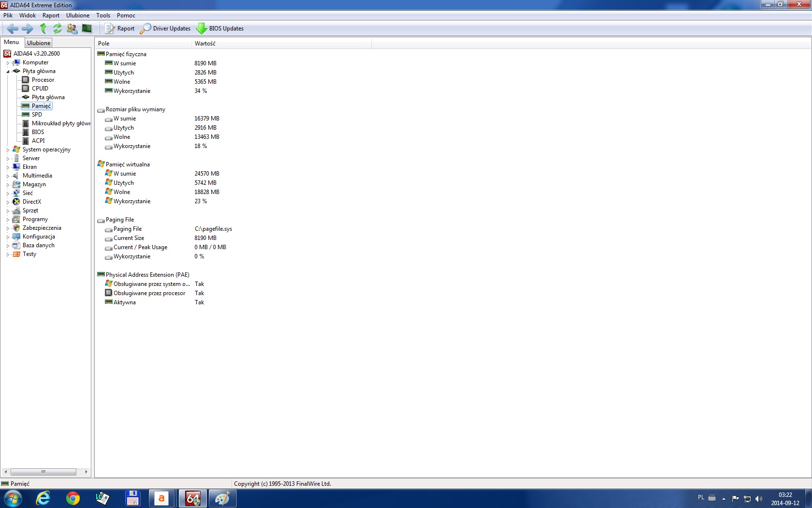
Task: Select the Aktywna row
Action: click(125, 302)
